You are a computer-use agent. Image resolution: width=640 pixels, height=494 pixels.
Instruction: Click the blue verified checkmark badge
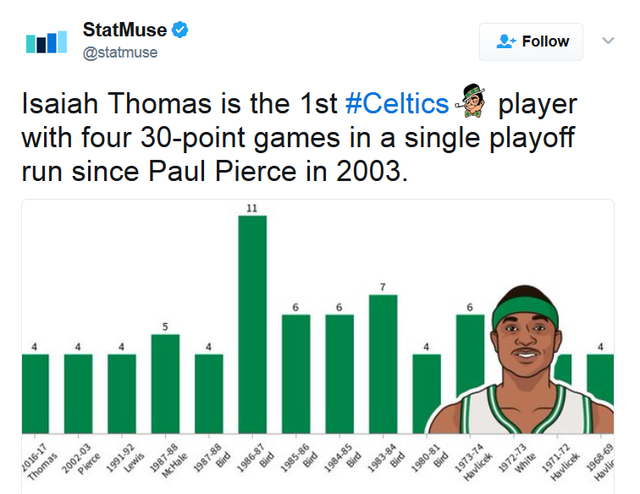(180, 30)
